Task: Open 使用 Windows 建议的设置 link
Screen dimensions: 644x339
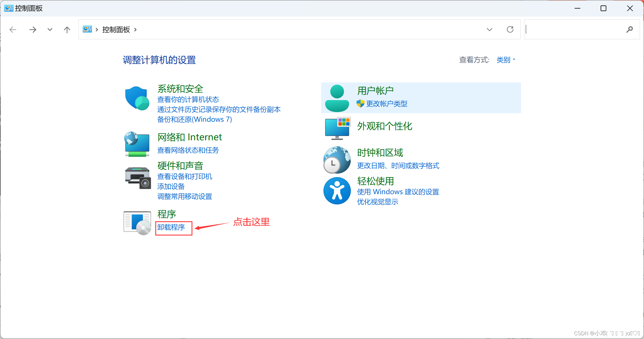Action: pyautogui.click(x=398, y=192)
